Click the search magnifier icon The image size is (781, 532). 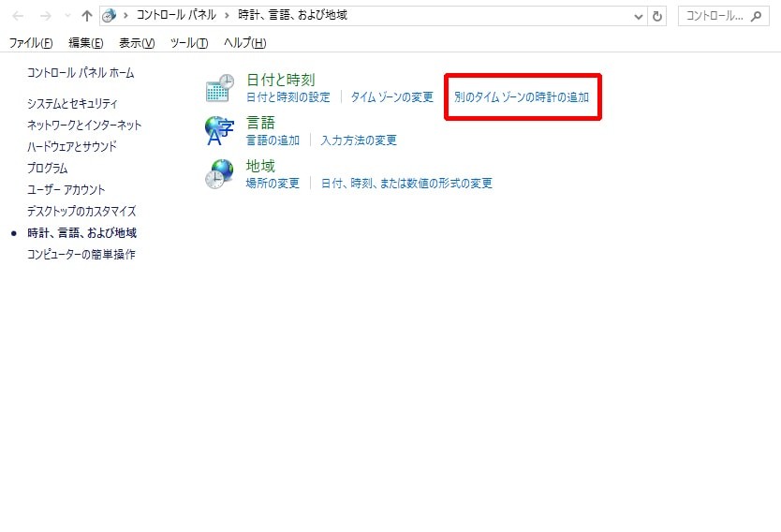(756, 16)
